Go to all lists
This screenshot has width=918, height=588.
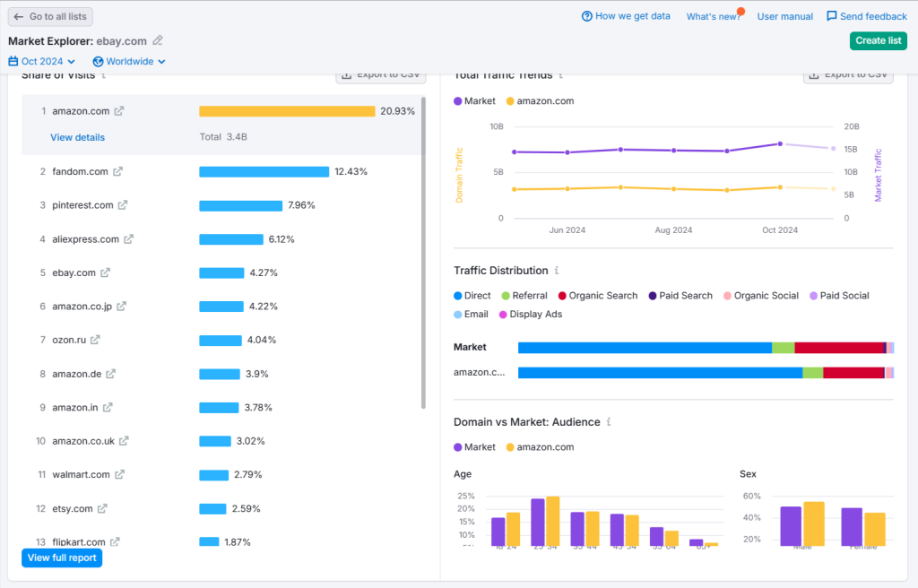pos(50,16)
